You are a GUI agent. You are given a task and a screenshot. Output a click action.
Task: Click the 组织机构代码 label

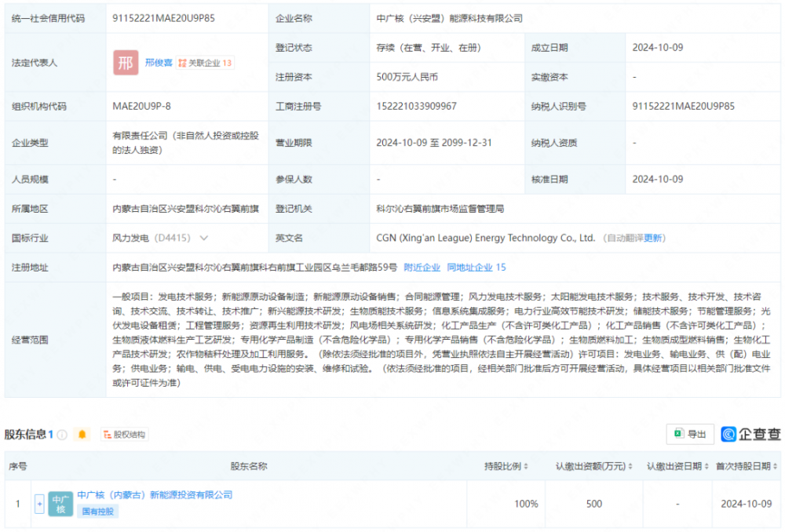pos(39,106)
